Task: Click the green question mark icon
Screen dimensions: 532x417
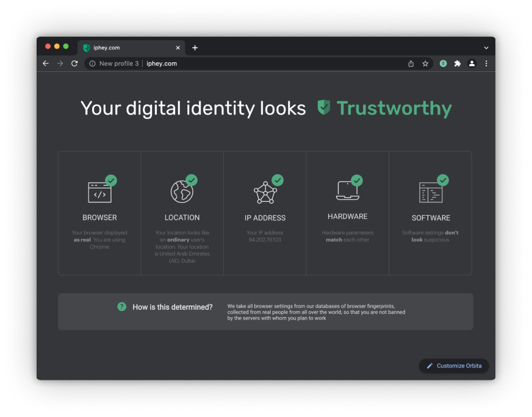Action: [x=122, y=307]
